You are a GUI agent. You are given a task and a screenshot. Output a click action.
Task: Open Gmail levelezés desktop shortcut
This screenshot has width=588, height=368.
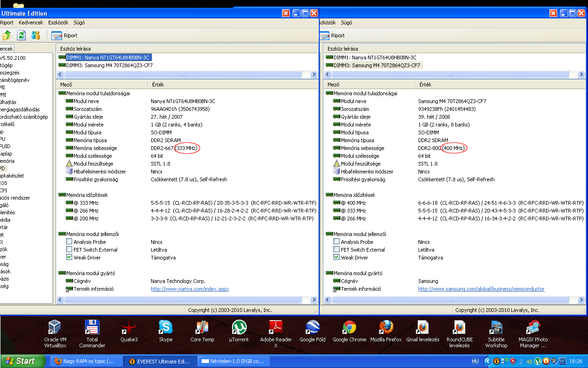423,331
